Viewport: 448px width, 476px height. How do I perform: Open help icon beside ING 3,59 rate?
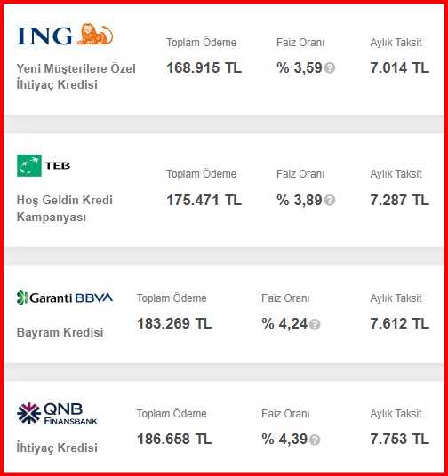pos(330,68)
